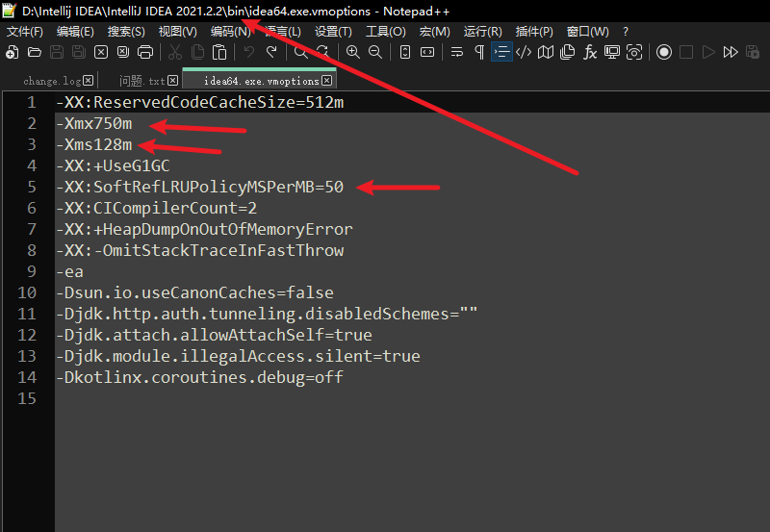Open the 设置(T) menu
Viewport: 770px width, 532px height.
click(333, 32)
